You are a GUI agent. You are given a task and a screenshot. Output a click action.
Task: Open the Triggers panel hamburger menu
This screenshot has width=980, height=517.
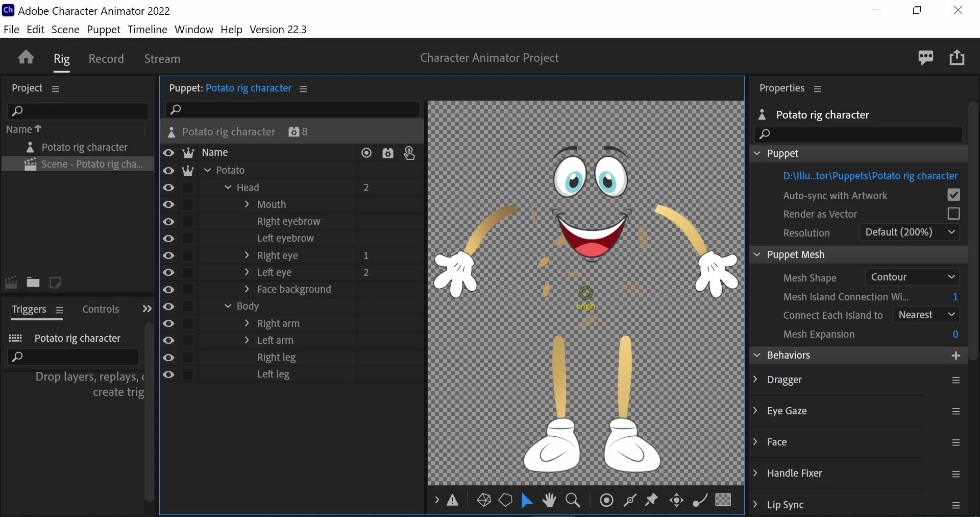coord(59,310)
